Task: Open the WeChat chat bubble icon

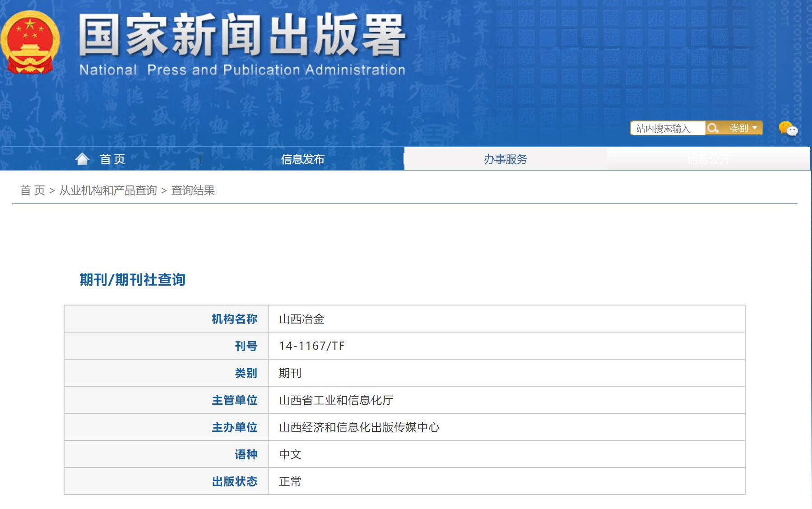Action: point(788,129)
